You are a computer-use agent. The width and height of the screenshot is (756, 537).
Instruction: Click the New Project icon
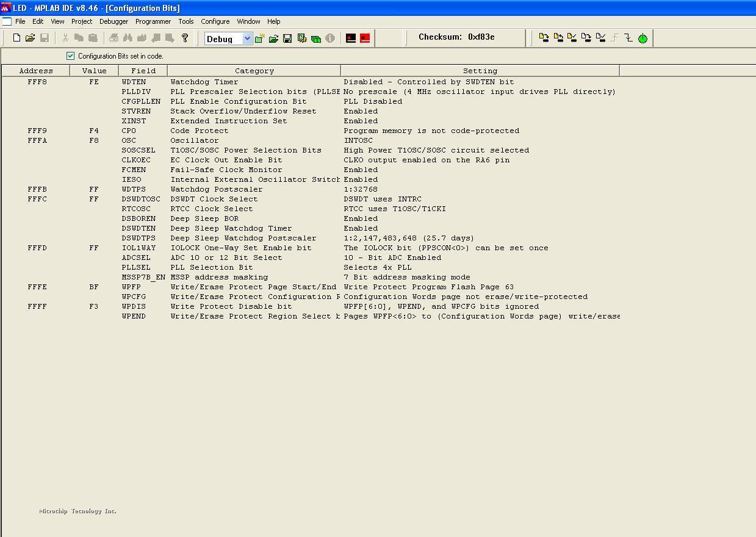coord(259,38)
